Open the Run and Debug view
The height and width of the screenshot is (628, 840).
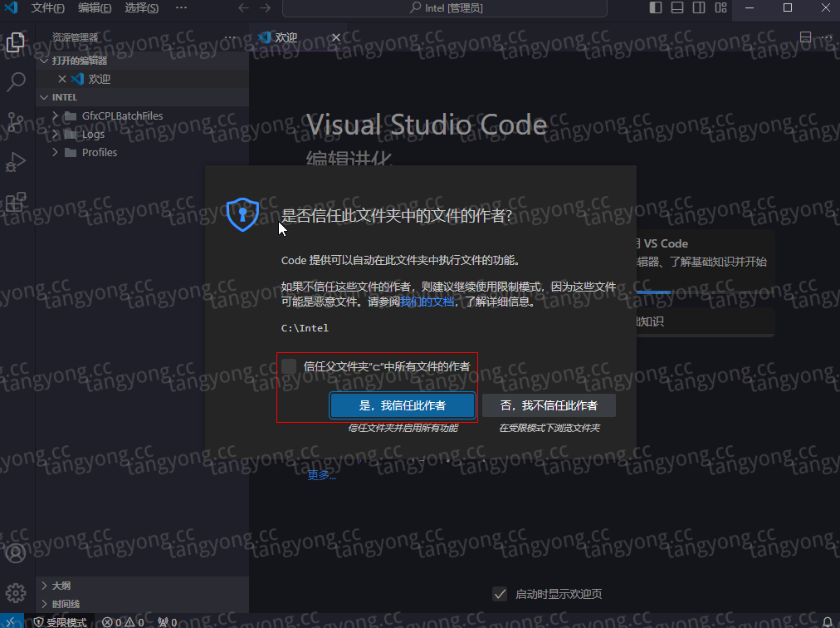pos(16,162)
